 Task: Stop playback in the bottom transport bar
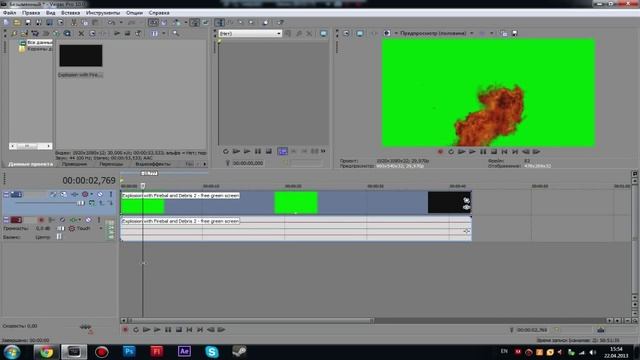coord(179,330)
